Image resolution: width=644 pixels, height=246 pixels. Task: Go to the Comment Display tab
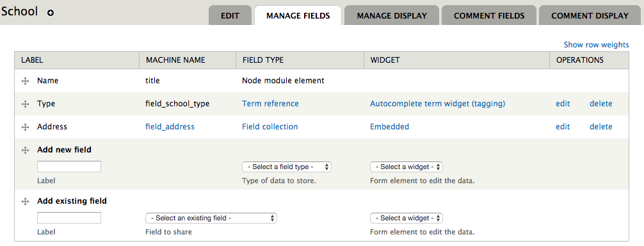(590, 15)
